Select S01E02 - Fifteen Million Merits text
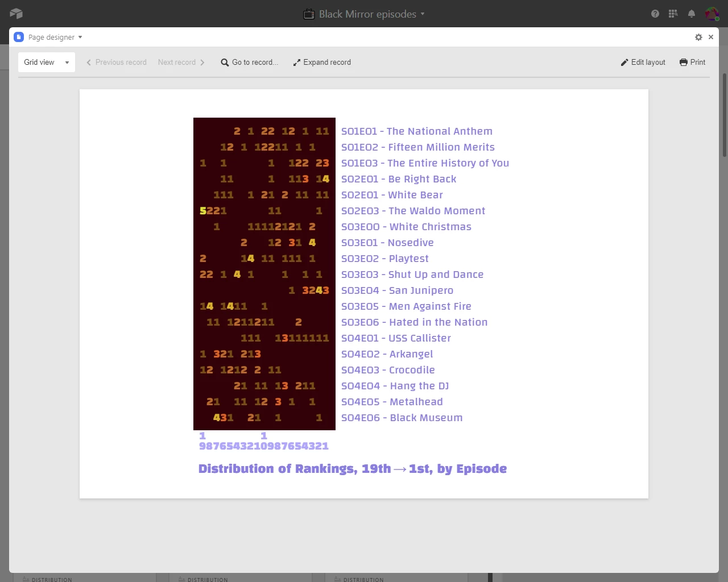 418,147
